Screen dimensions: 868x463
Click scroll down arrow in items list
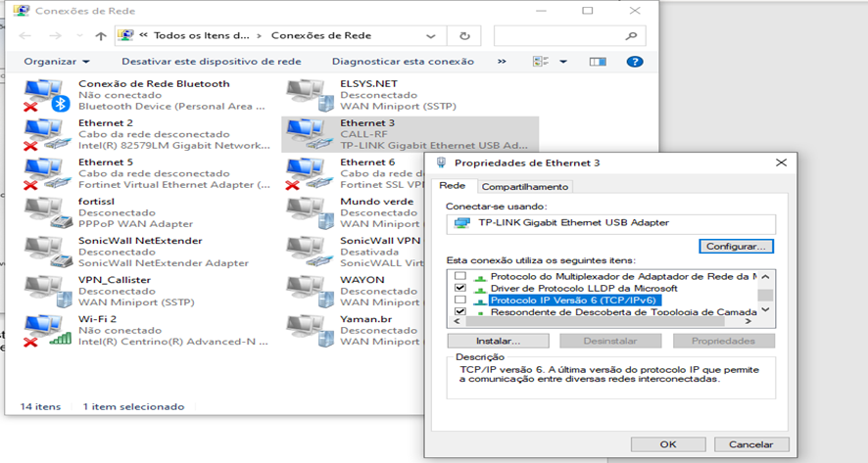[765, 309]
